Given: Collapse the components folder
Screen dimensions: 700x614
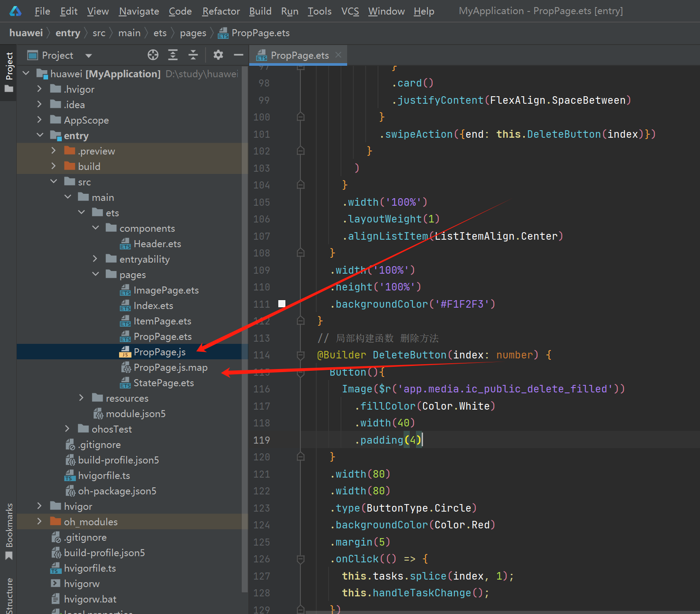Looking at the screenshot, I should coord(96,227).
